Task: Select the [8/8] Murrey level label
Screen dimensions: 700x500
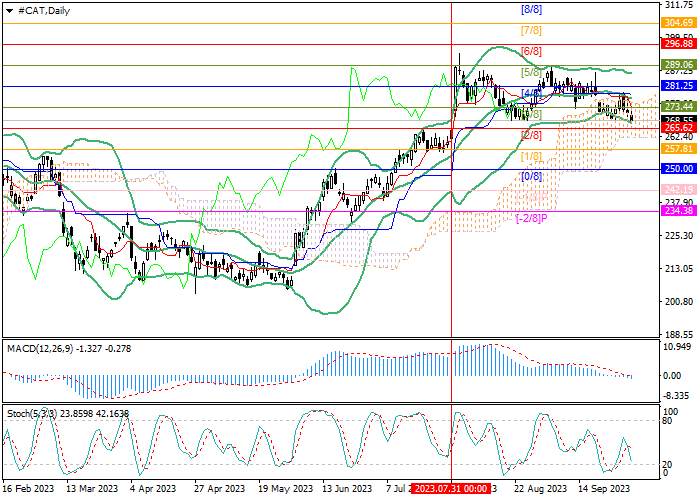Action: pos(531,9)
